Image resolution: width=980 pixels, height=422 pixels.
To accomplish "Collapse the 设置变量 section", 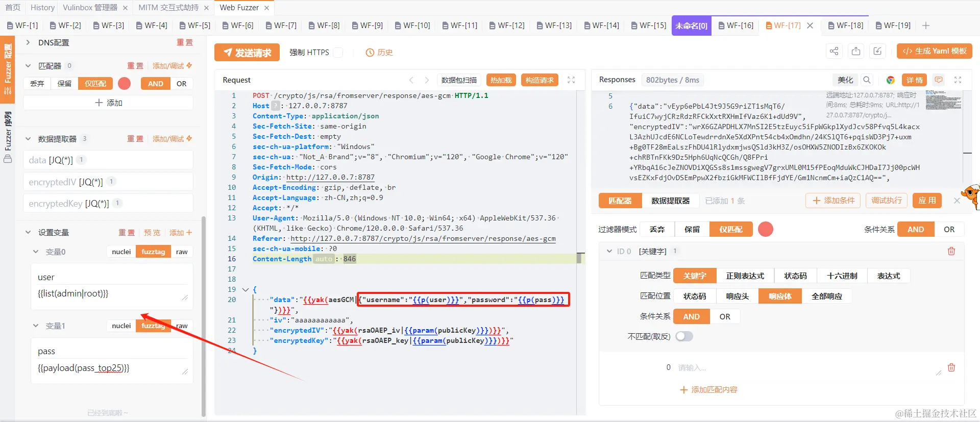I will click(28, 232).
